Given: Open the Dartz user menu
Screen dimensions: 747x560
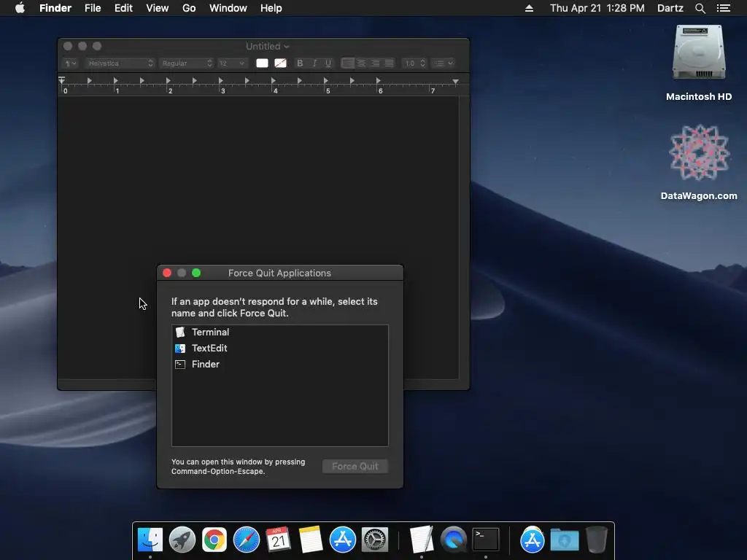Looking at the screenshot, I should [x=670, y=8].
